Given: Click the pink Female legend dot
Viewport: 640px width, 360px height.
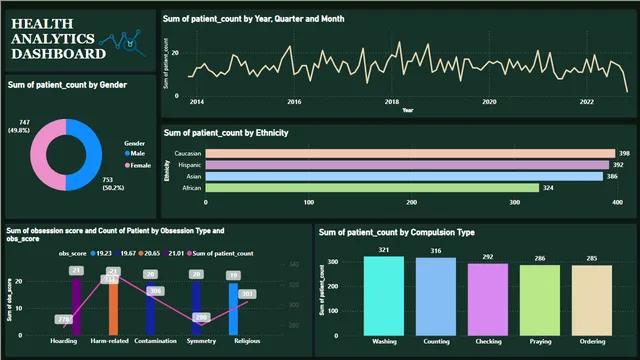Looking at the screenshot, I should [x=127, y=165].
